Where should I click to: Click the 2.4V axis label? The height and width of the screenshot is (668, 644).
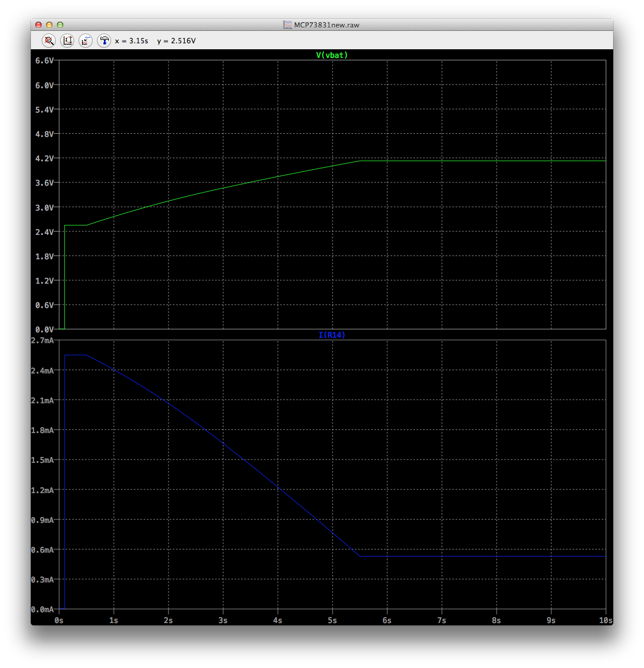tap(44, 232)
